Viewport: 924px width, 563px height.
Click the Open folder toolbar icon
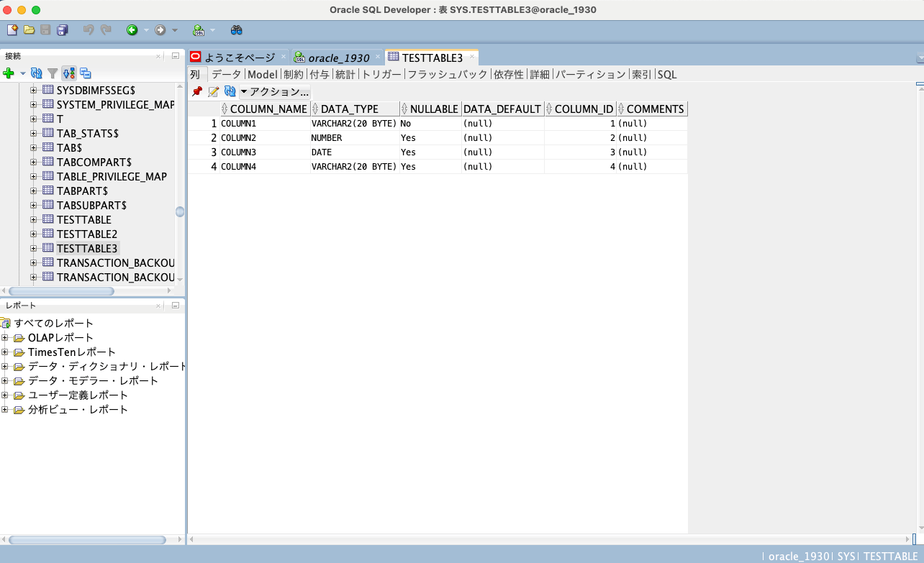30,30
